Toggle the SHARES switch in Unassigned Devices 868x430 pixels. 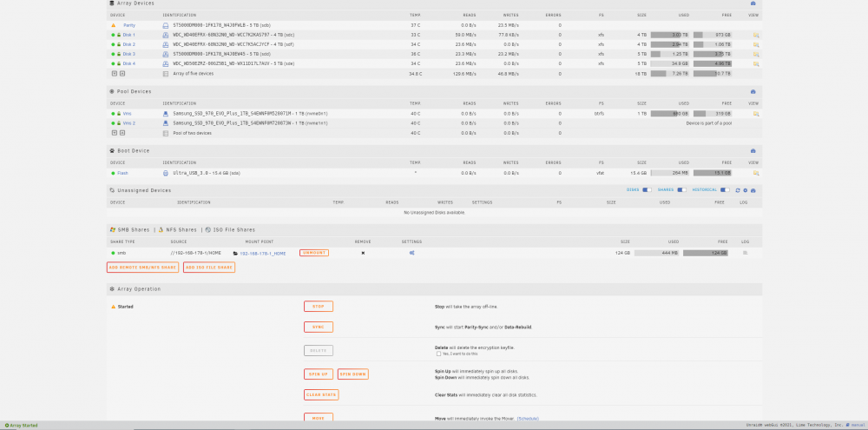pyautogui.click(x=682, y=190)
